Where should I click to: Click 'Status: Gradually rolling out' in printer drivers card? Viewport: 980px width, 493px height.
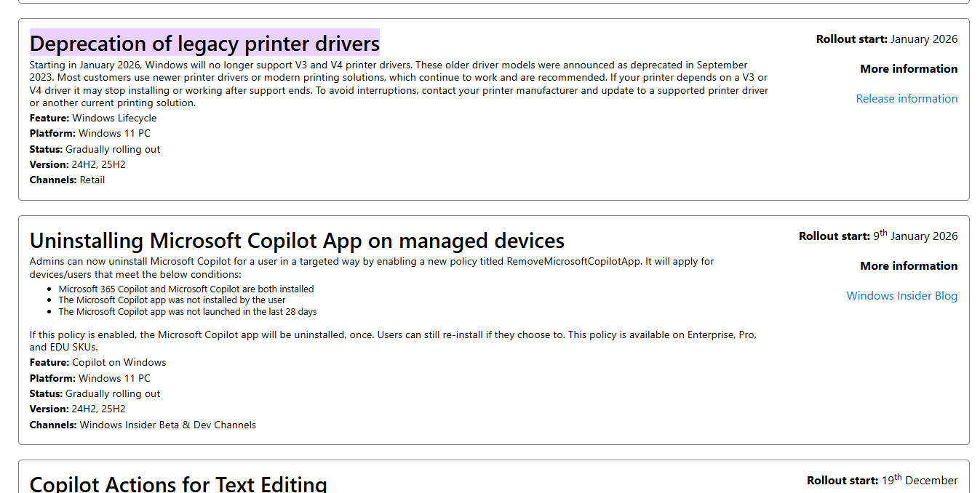click(95, 149)
